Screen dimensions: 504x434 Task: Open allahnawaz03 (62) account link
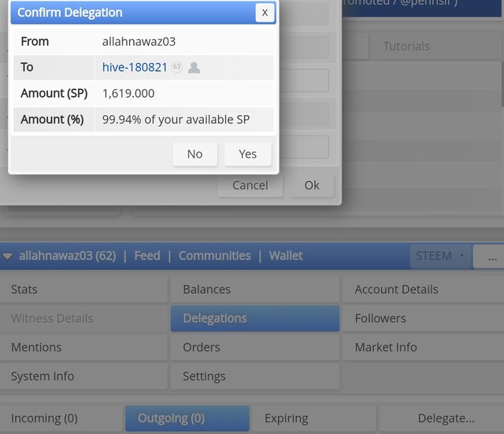tap(68, 256)
